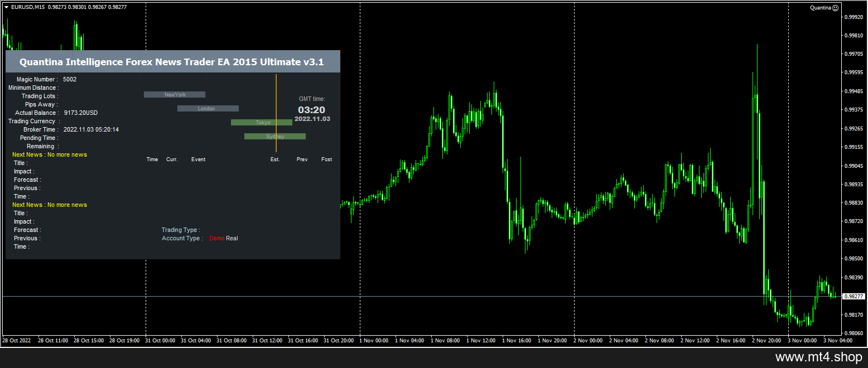
Task: Click the Event column header
Action: 199,159
